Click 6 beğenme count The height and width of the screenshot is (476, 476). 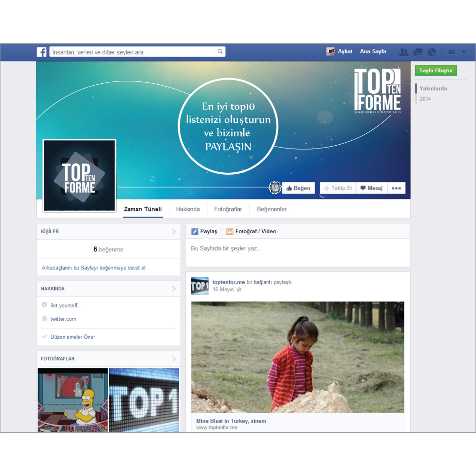[109, 249]
